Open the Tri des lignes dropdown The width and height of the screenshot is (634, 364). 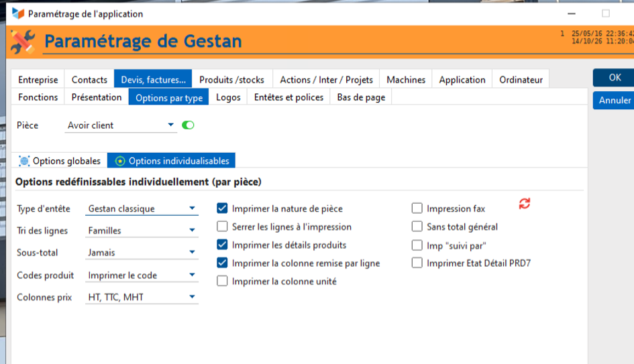142,231
